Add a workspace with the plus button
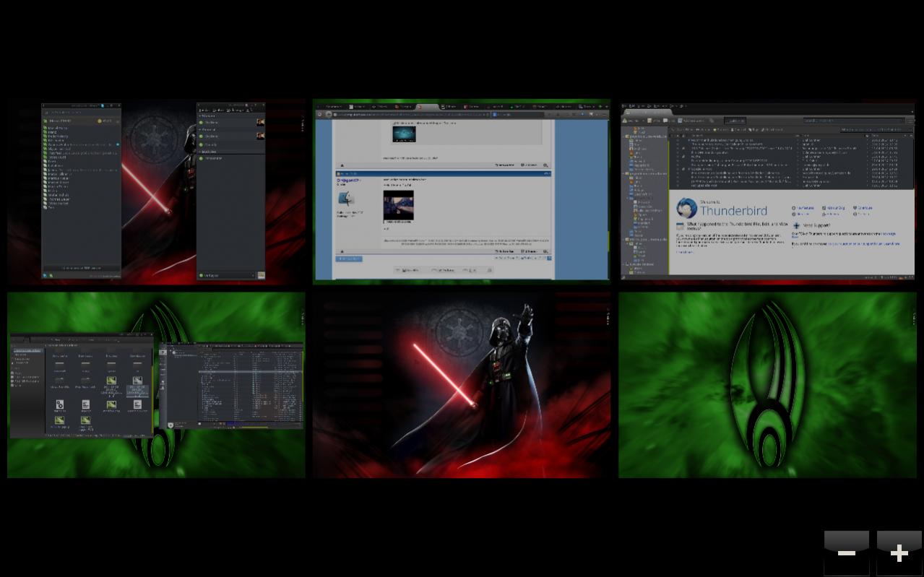Image resolution: width=924 pixels, height=577 pixels. tap(899, 553)
